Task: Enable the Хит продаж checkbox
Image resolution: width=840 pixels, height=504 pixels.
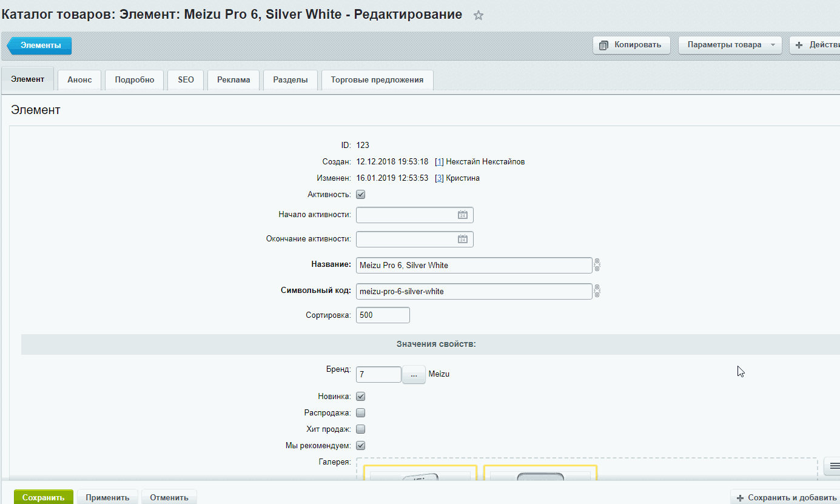Action: pyautogui.click(x=360, y=429)
